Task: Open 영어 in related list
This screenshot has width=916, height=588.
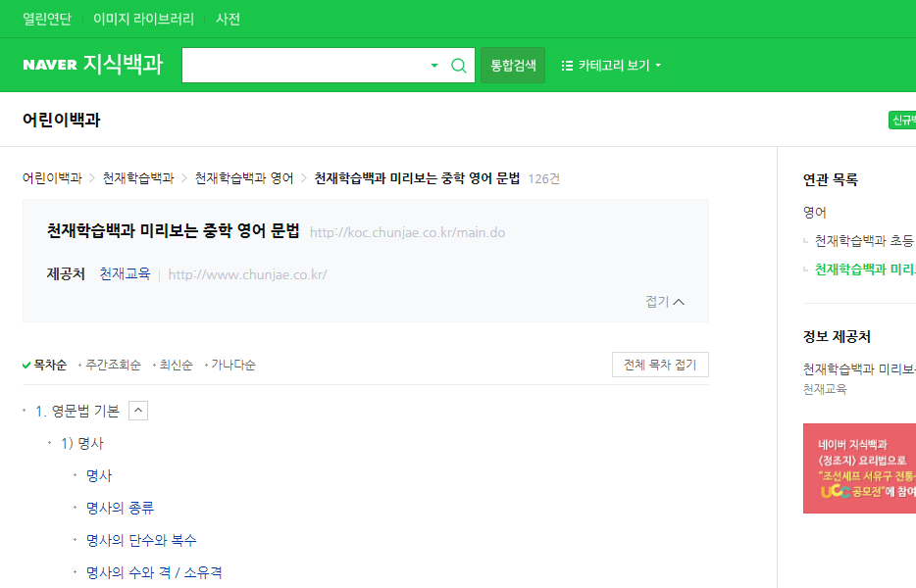Action: [814, 213]
